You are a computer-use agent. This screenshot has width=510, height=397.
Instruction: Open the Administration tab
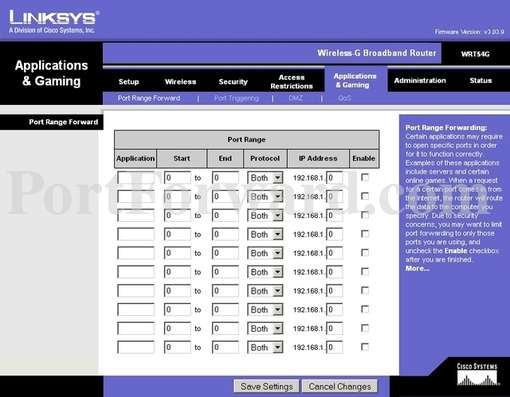(420, 80)
